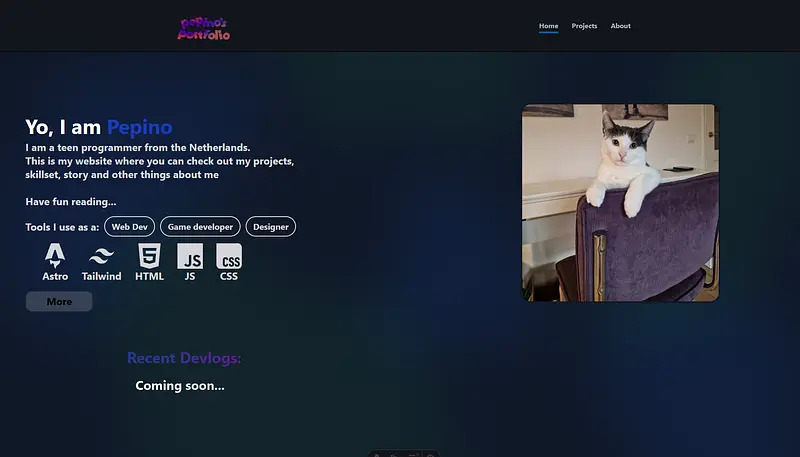800x457 pixels.
Task: Open the About page
Action: [620, 26]
